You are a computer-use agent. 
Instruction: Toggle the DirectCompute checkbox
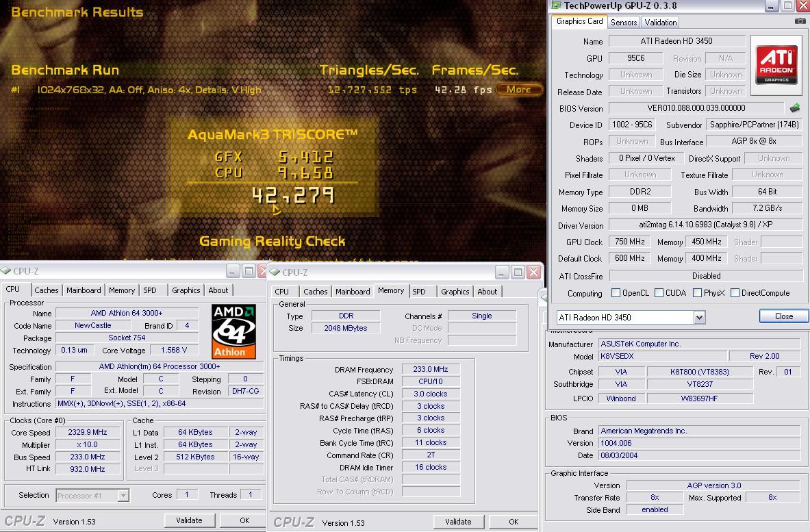735,293
